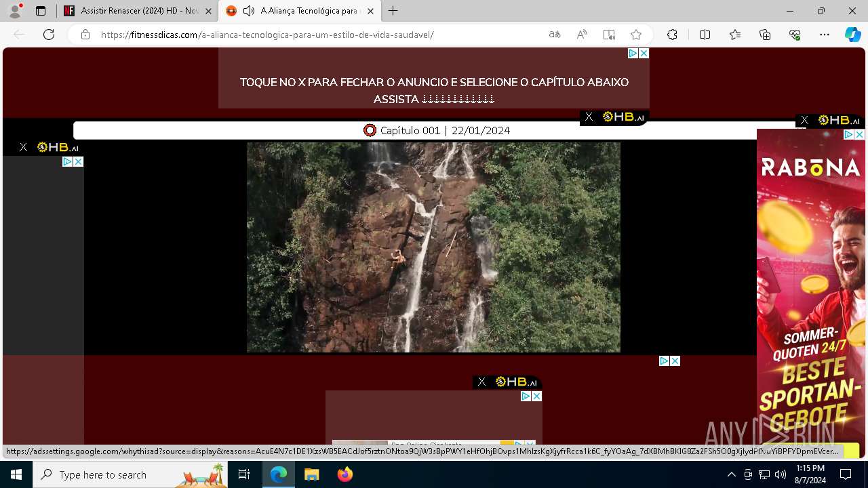Enter Immersive Reader view
Viewport: 868px width, 488px height.
tap(609, 35)
